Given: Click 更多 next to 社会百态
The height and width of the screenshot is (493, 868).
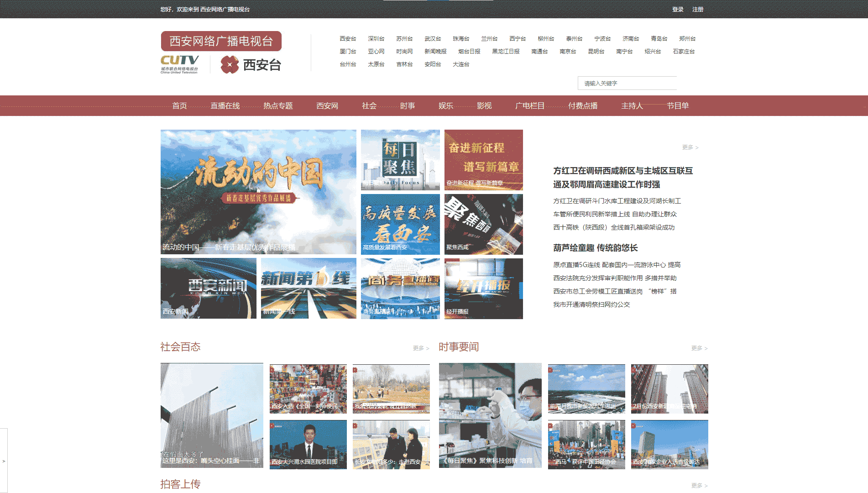Looking at the screenshot, I should pyautogui.click(x=421, y=348).
